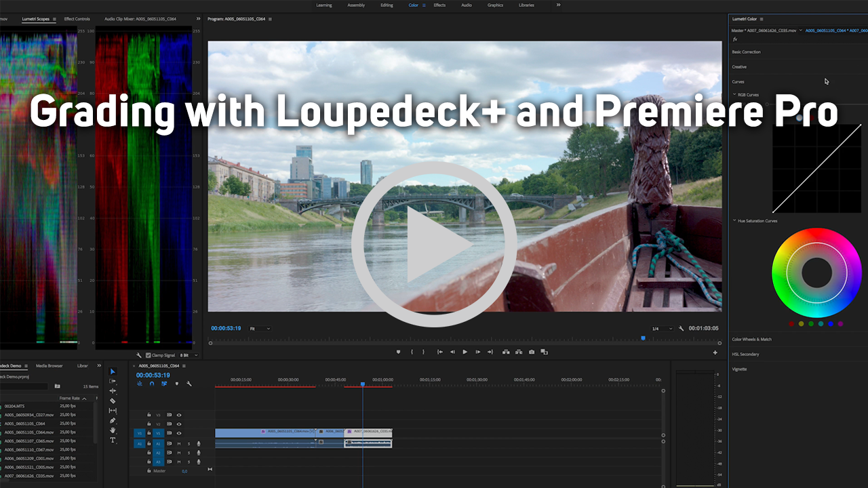Open Lumetri Scopes settings wrench
Viewport: 868px width, 488px height.
[x=139, y=355]
